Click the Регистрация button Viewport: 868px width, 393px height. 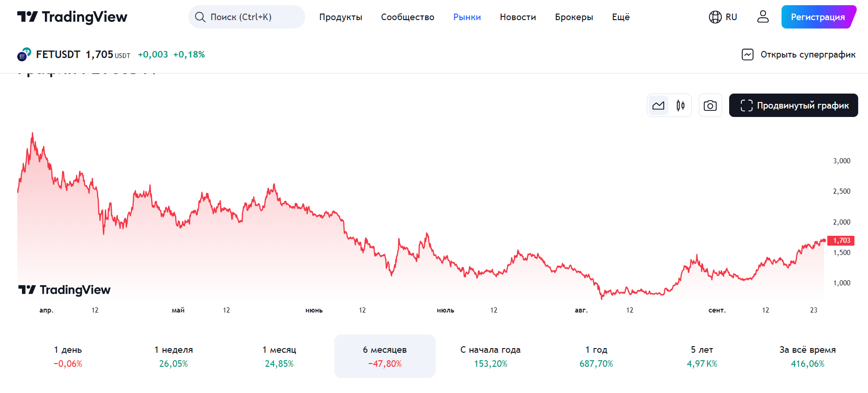click(x=818, y=17)
